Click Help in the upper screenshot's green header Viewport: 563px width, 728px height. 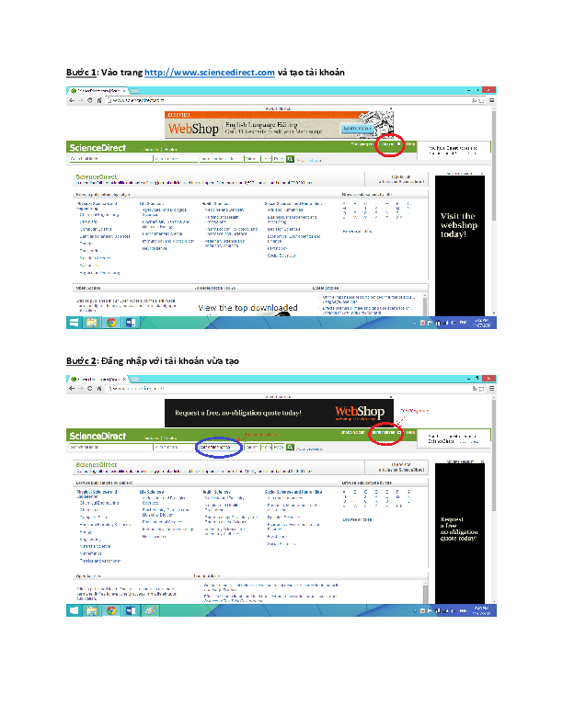410,145
